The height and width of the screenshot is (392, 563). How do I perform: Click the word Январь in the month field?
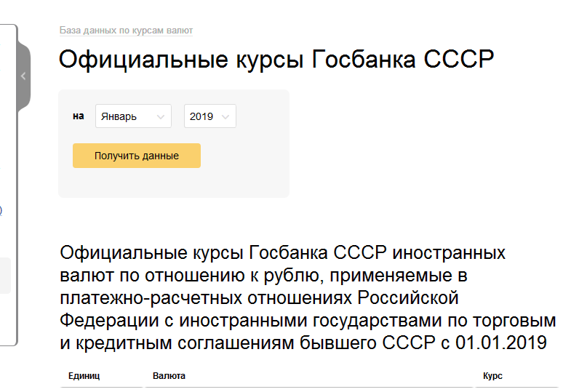point(119,116)
